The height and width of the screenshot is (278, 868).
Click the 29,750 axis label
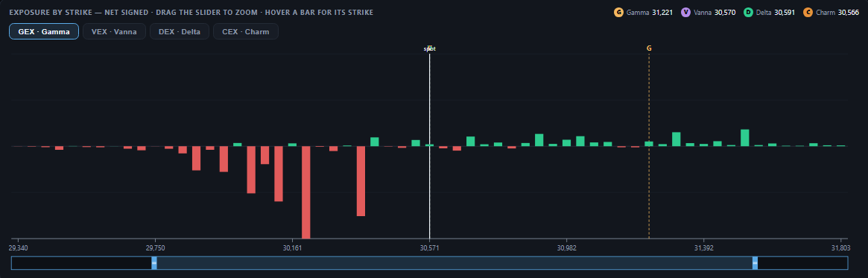(x=155, y=247)
